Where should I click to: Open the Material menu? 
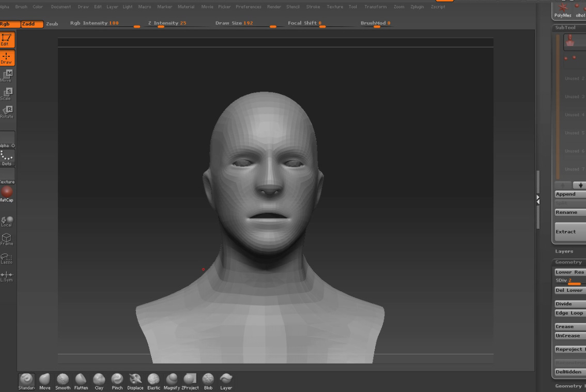186,7
